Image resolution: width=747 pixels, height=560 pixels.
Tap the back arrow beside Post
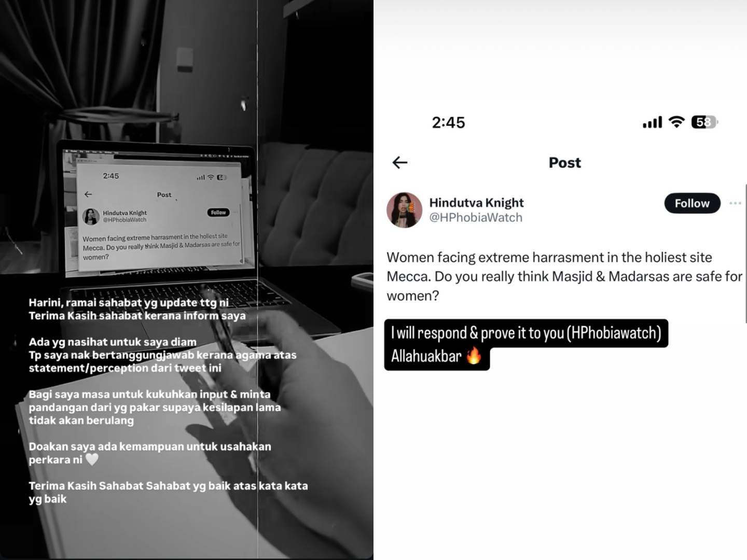click(x=399, y=162)
